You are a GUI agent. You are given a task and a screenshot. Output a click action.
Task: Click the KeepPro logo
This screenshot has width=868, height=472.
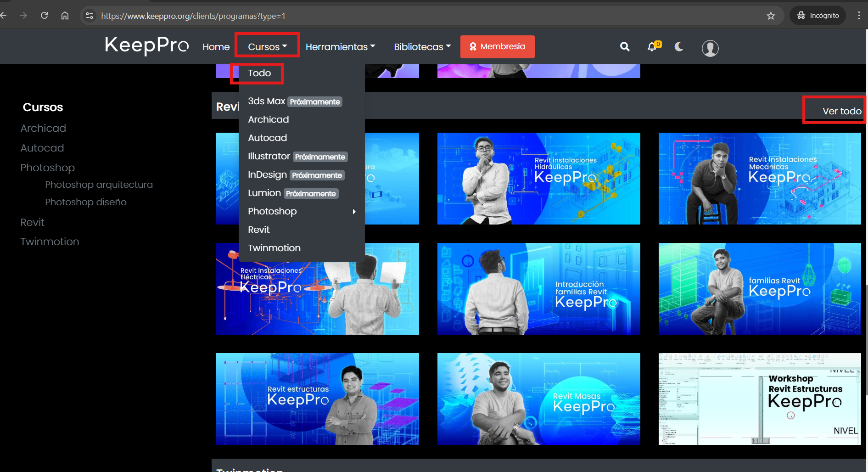pos(147,45)
